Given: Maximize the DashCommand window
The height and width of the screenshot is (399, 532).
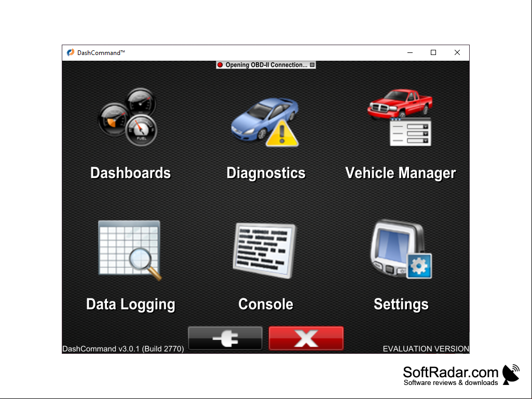Looking at the screenshot, I should (433, 52).
